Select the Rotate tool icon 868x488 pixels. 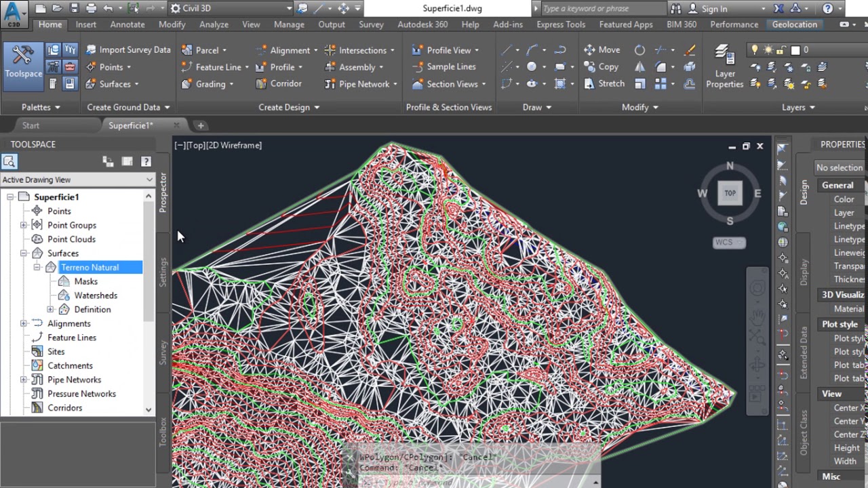point(639,50)
